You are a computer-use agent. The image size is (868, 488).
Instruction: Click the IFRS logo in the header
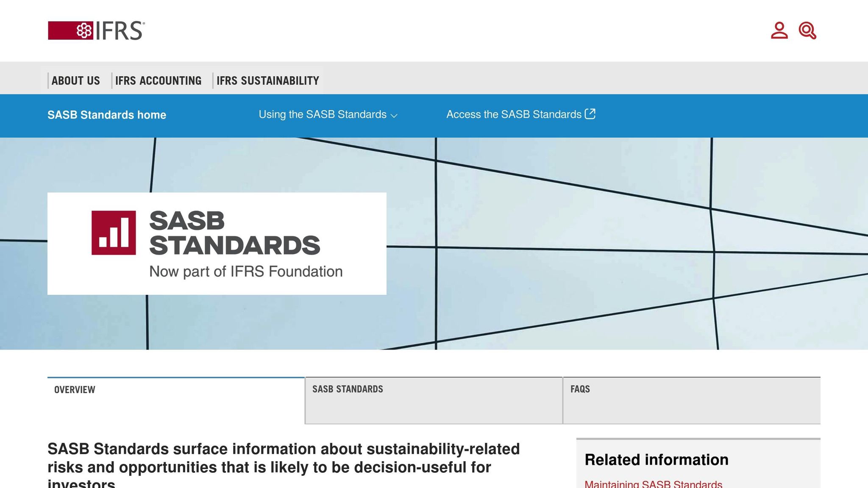coord(96,30)
